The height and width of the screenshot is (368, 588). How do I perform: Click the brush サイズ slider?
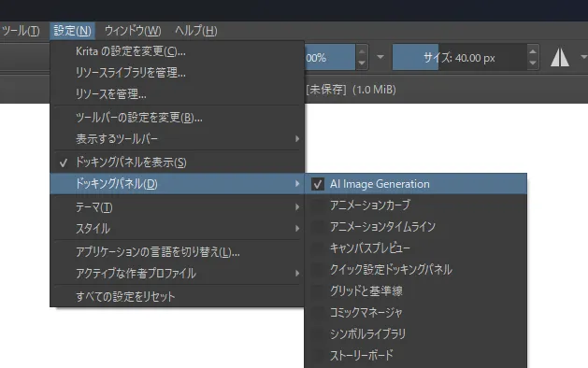tap(459, 57)
